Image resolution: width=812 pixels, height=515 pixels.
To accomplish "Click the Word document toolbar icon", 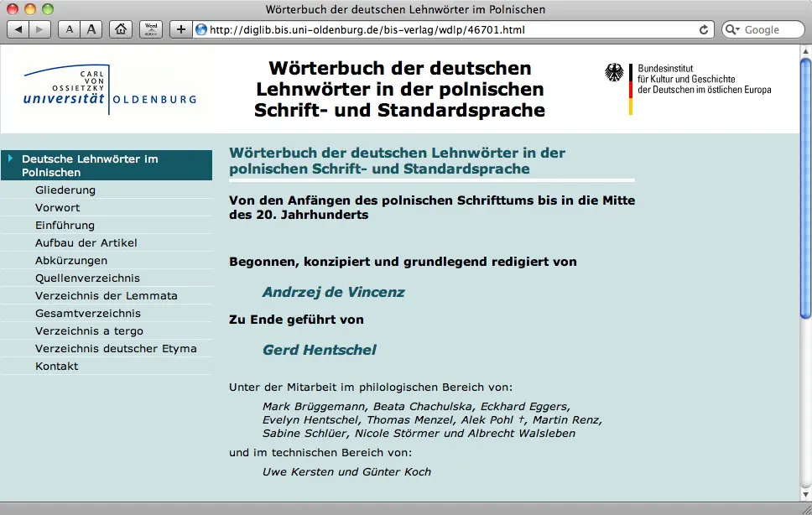I will 151,29.
